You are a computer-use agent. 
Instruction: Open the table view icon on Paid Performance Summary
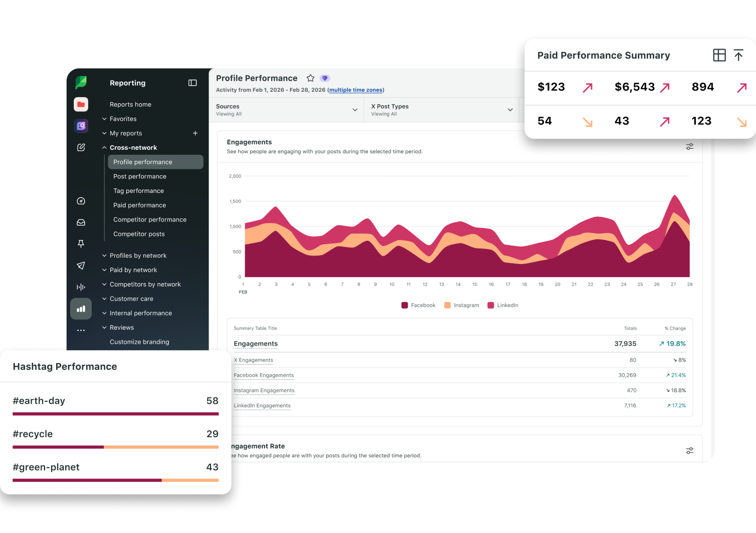pos(719,55)
